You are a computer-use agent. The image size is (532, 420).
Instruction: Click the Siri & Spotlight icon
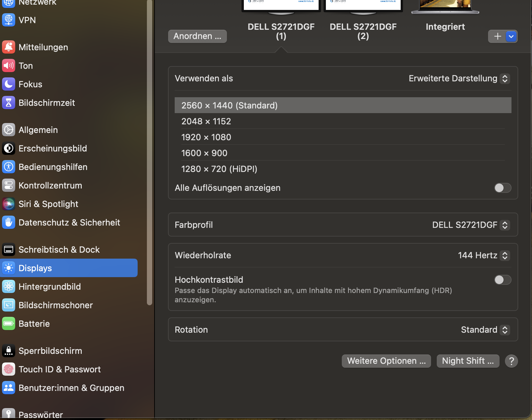9,204
